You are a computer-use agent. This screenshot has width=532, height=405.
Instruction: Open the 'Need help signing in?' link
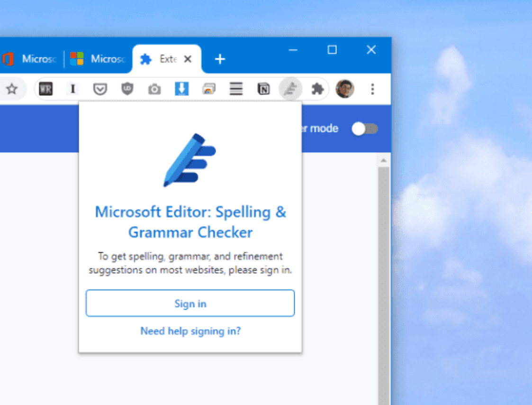coord(190,331)
